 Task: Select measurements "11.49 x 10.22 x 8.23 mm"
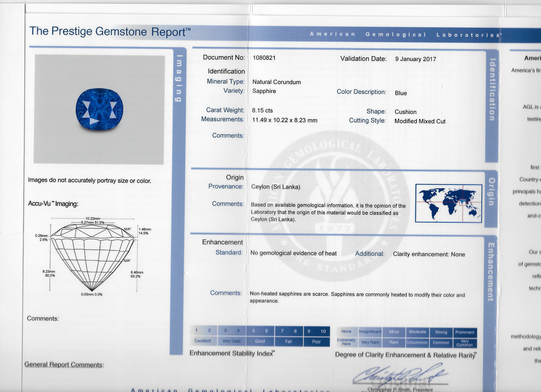point(285,120)
